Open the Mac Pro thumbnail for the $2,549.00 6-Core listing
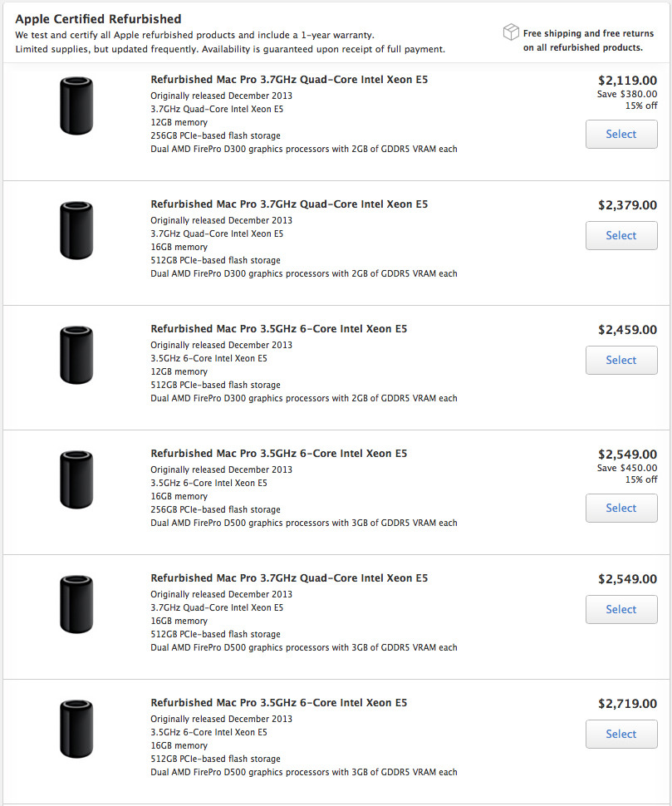Viewport: 672px width, 806px height. [x=76, y=479]
